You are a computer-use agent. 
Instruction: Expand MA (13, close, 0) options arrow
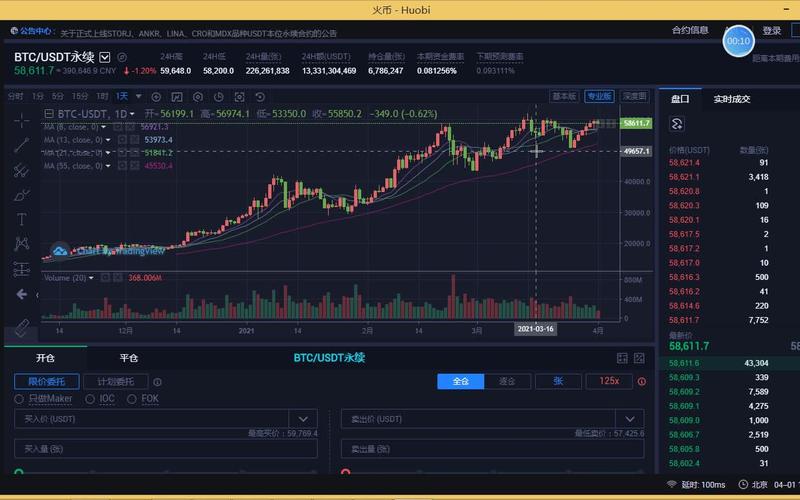[x=108, y=139]
